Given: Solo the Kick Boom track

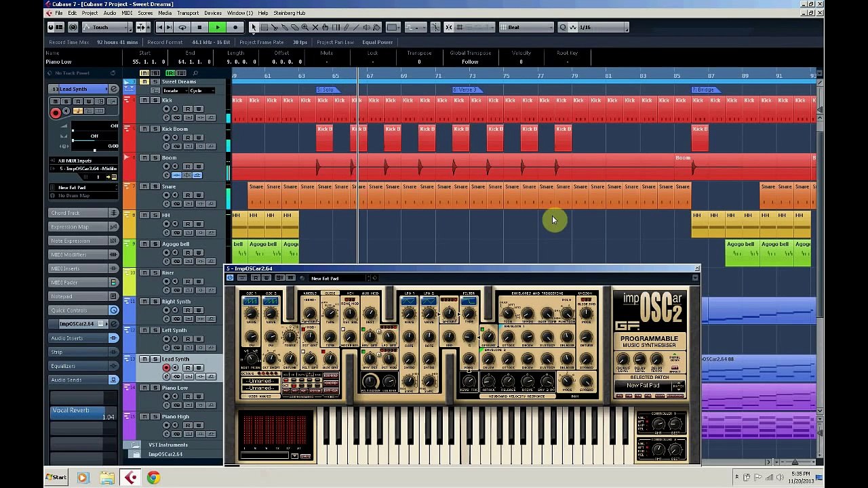Looking at the screenshot, I should click(155, 129).
